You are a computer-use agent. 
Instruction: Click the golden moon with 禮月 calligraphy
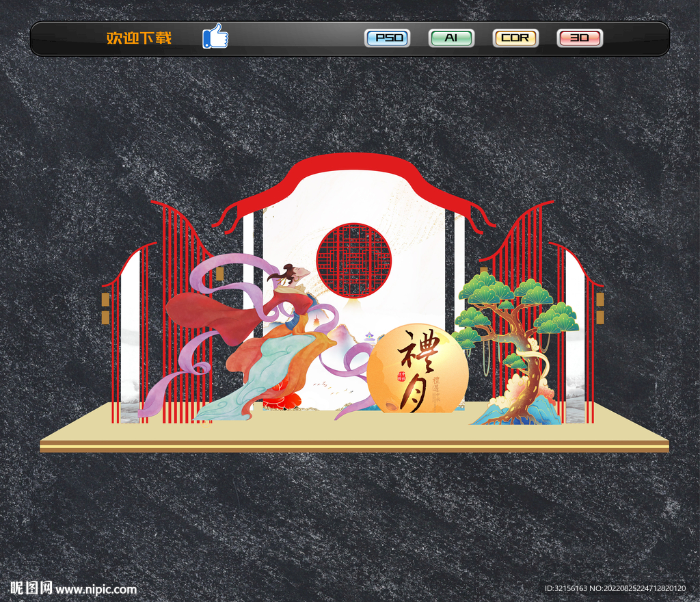click(418, 368)
